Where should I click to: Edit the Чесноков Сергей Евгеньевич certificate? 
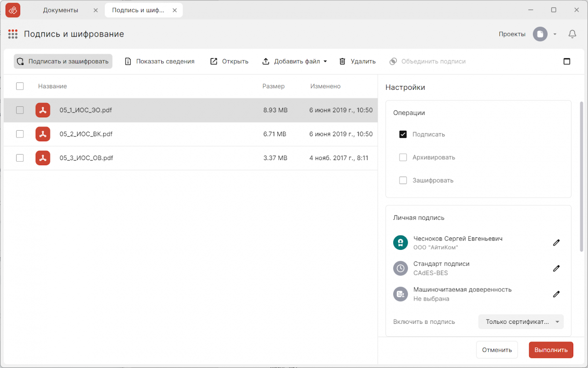[x=556, y=243]
